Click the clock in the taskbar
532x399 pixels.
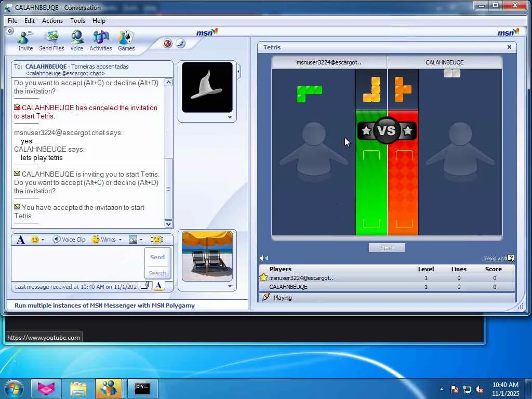click(506, 389)
